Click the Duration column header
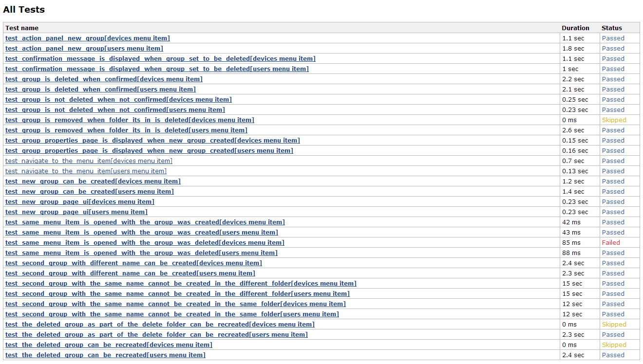 point(575,28)
